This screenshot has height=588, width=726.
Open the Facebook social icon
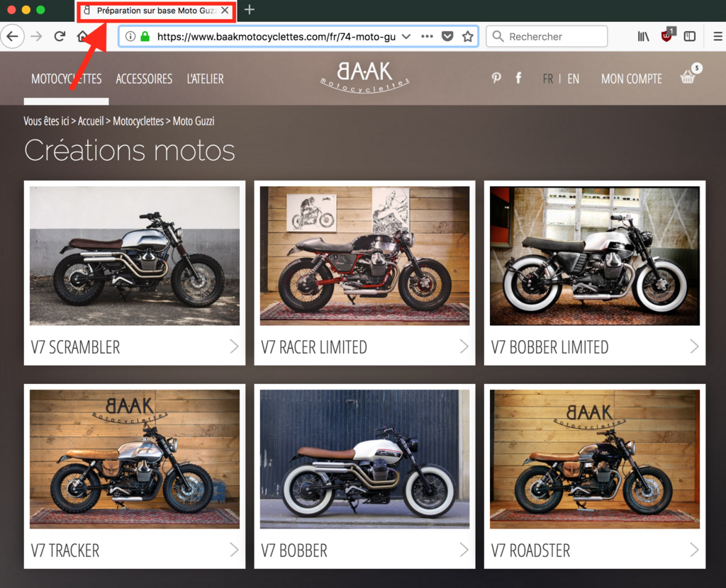point(518,78)
